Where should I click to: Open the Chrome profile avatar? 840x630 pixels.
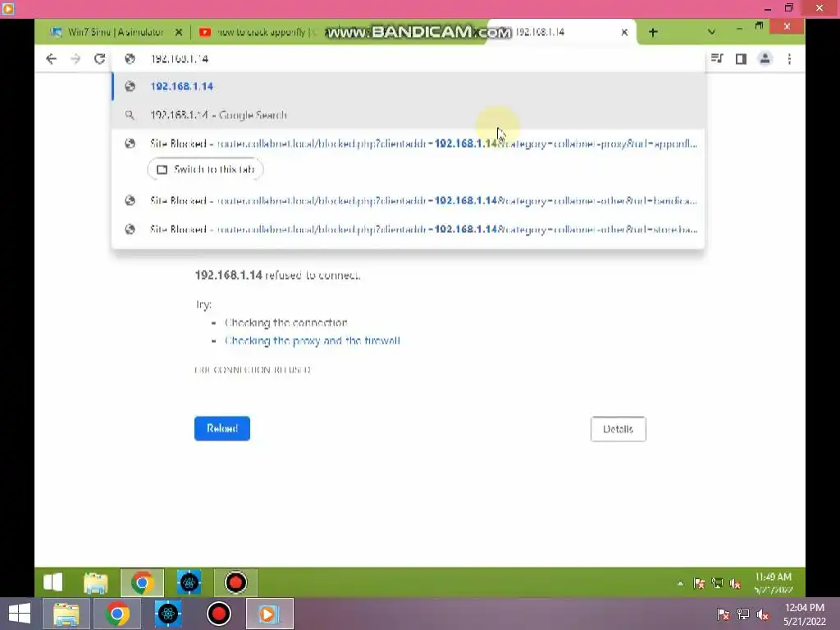coord(765,59)
